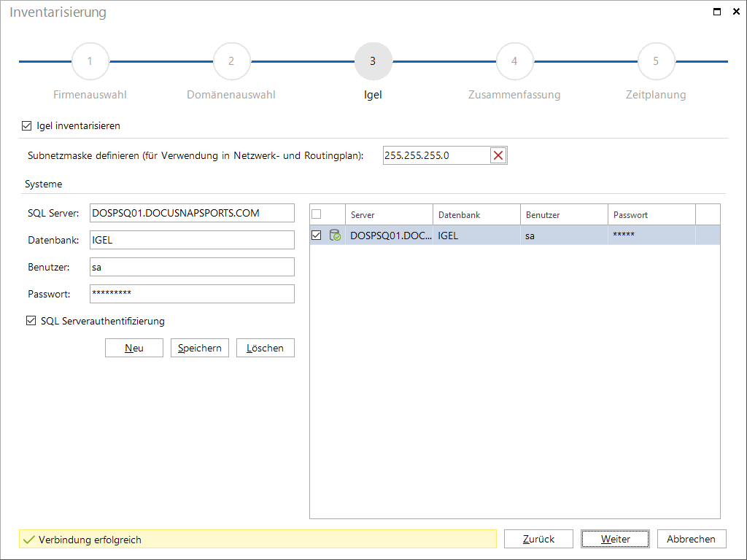Disable SQL Serverauthentifizierung checkbox
The image size is (747, 560).
pyautogui.click(x=31, y=321)
